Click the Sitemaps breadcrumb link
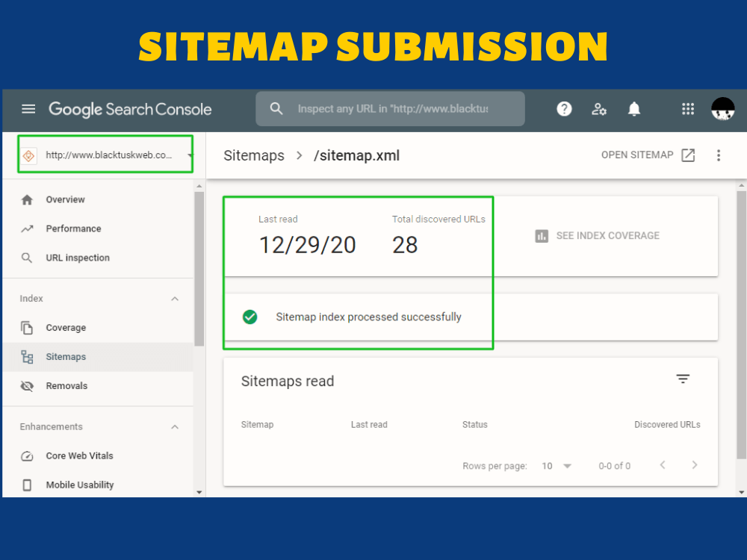The height and width of the screenshot is (560, 747). tap(254, 156)
